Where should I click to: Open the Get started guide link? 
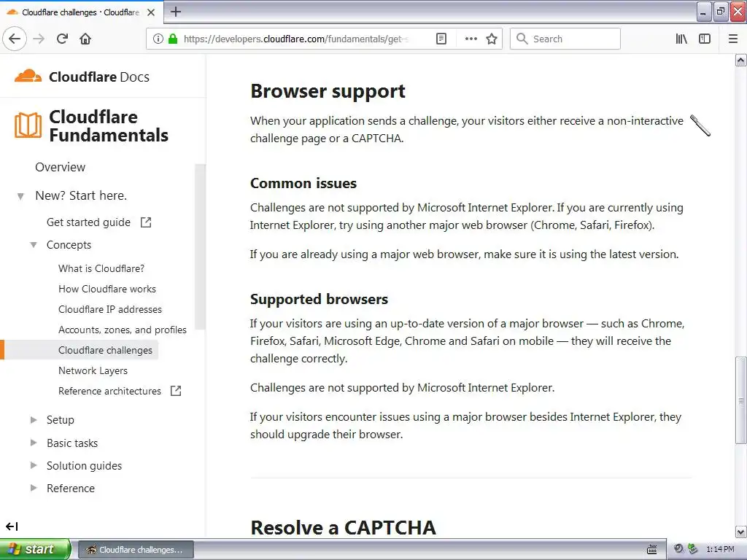[x=88, y=222]
